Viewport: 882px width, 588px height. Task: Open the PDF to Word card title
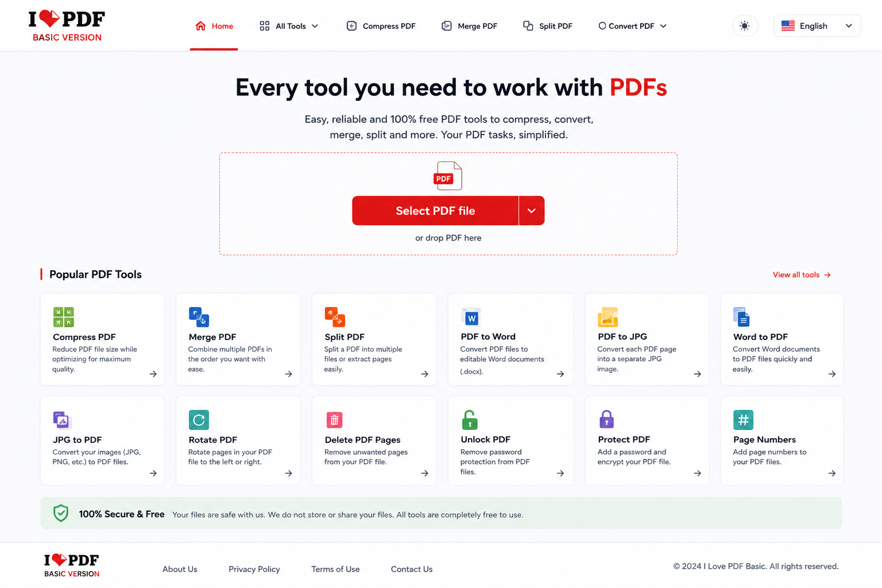[488, 336]
